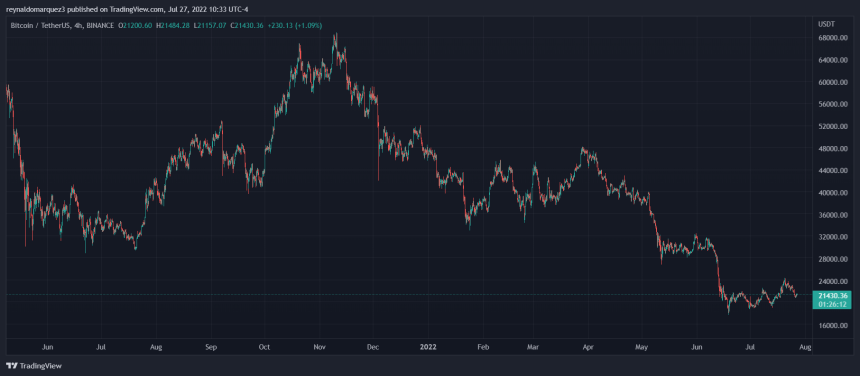Click the open value O21200.60
The height and width of the screenshot is (376, 860).
136,25
